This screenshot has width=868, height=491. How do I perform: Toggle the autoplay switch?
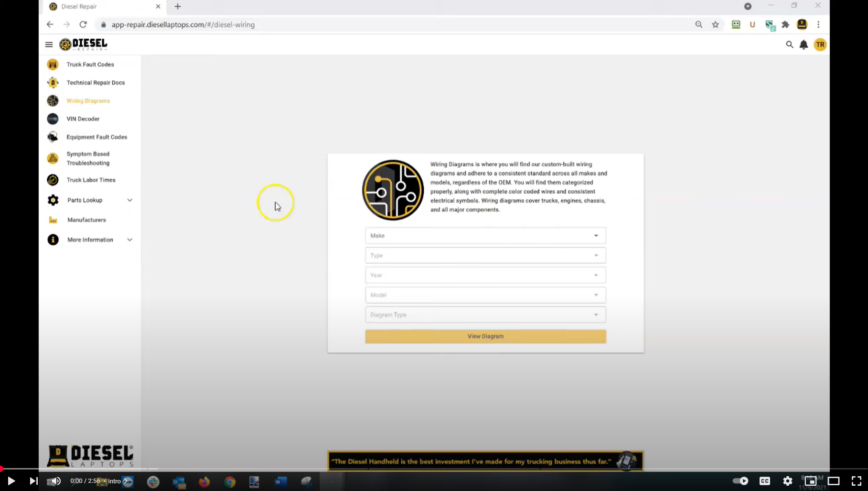pos(740,481)
